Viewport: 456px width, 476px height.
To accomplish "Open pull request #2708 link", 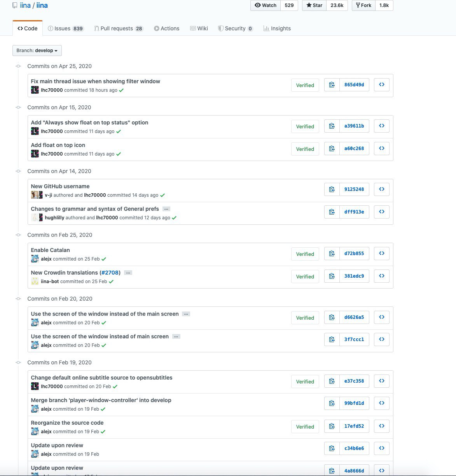I will coord(110,273).
